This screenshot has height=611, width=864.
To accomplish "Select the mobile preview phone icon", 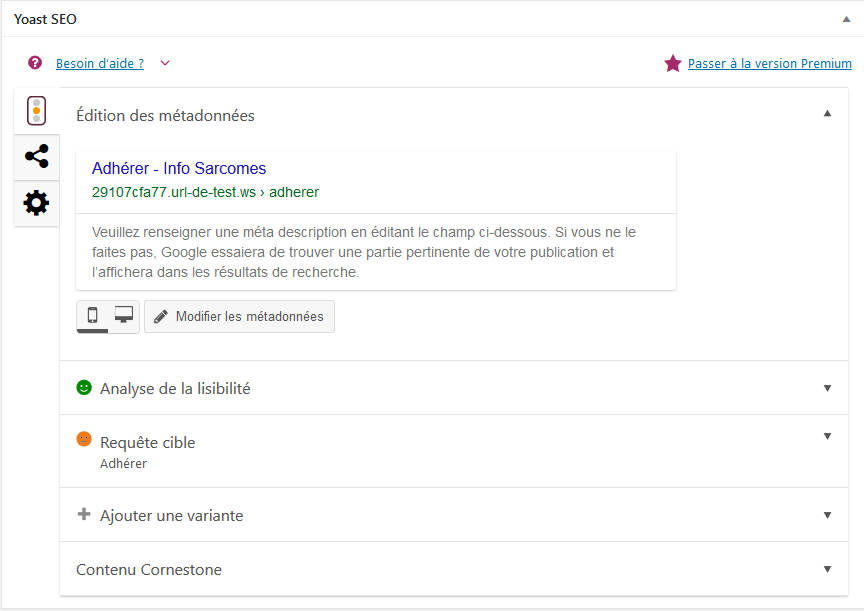I will (93, 315).
